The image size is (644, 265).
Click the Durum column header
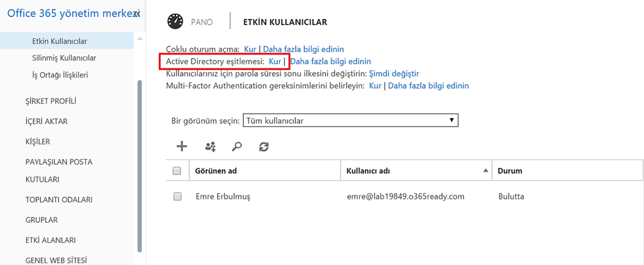(x=509, y=171)
